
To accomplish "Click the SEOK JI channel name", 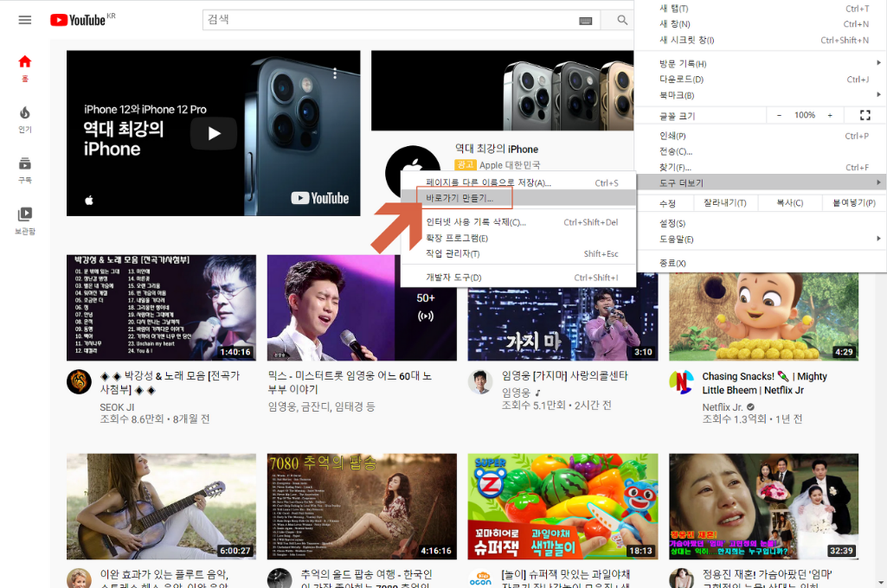I will [117, 407].
